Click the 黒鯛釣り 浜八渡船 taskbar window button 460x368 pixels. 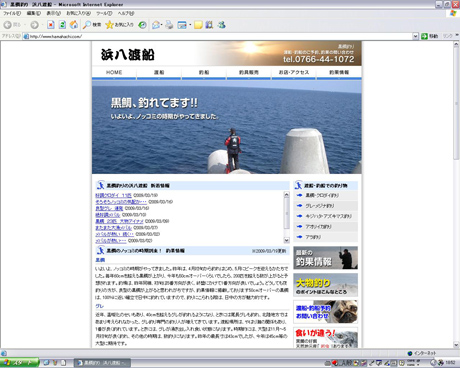[x=102, y=363]
